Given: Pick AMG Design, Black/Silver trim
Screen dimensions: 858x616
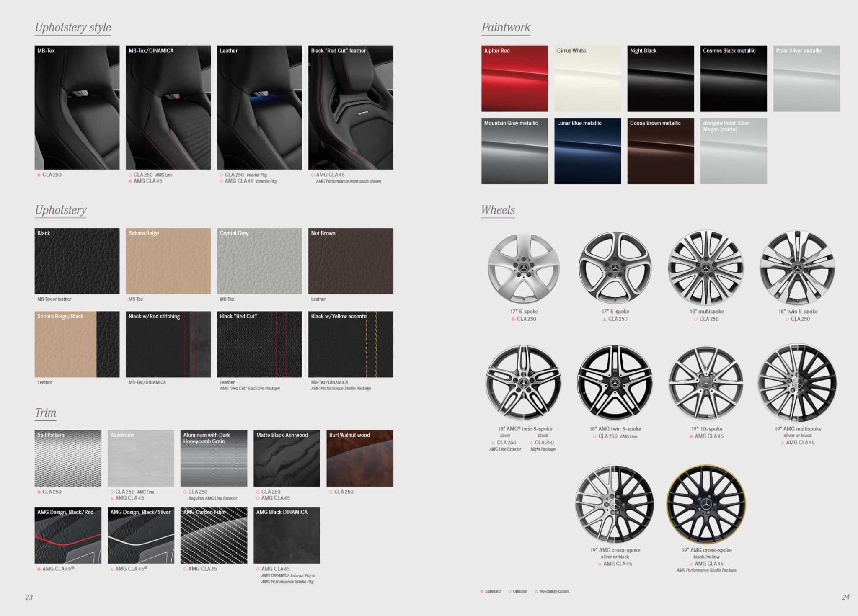Looking at the screenshot, I should [x=141, y=535].
